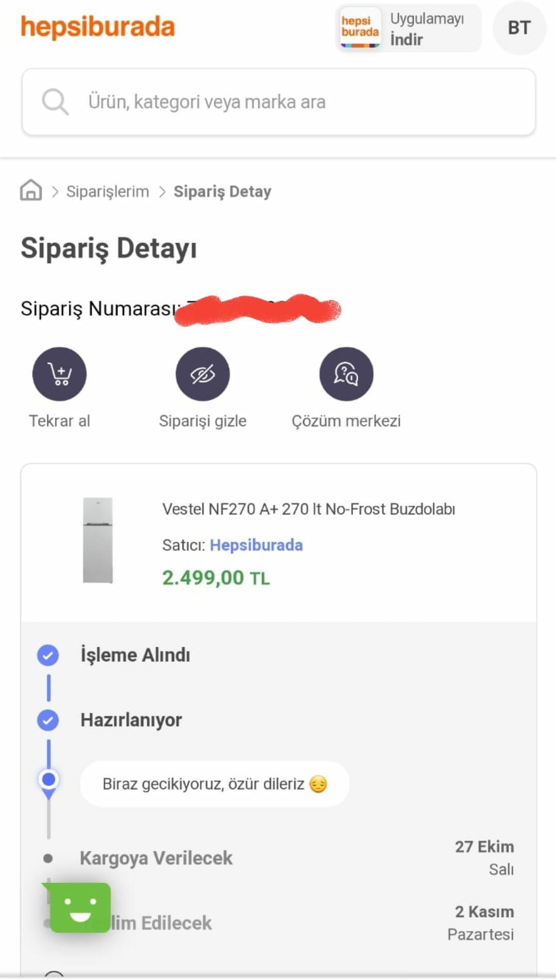Open the green chat assistant bubble
Image resolution: width=556 pixels, height=980 pixels.
(x=80, y=907)
